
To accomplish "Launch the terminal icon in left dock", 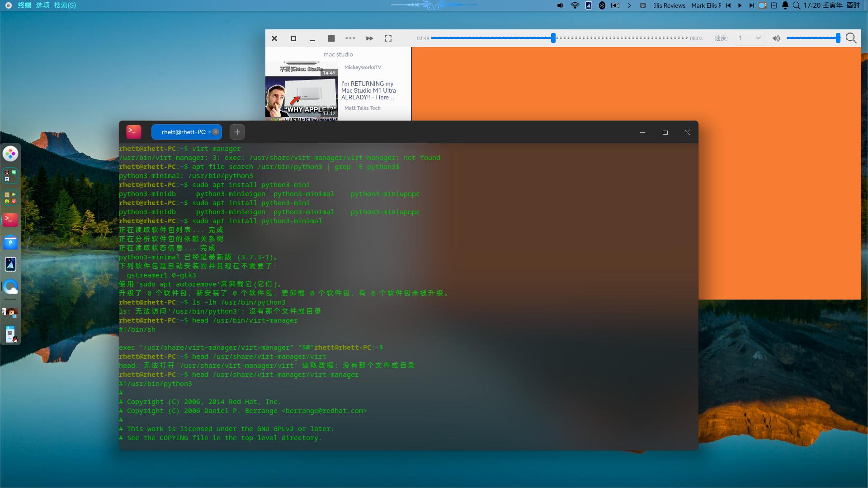I will [x=10, y=220].
